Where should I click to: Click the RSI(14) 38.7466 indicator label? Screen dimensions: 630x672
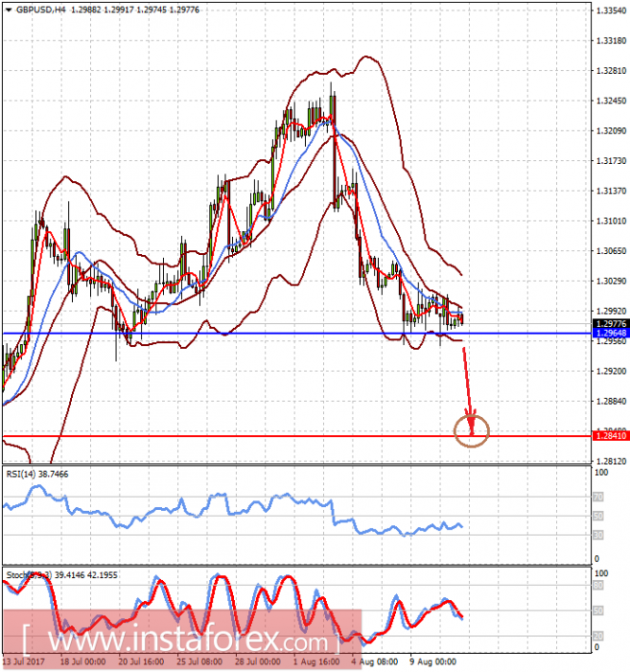coord(37,474)
